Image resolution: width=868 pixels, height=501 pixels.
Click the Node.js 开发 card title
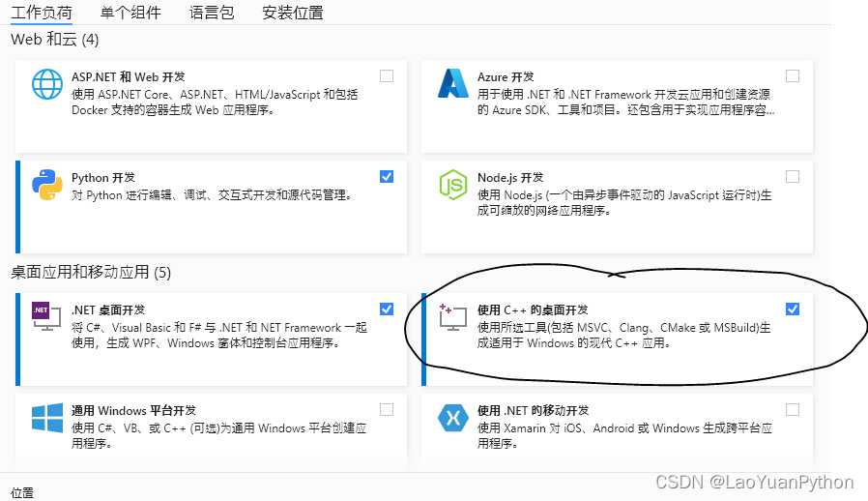click(x=509, y=178)
